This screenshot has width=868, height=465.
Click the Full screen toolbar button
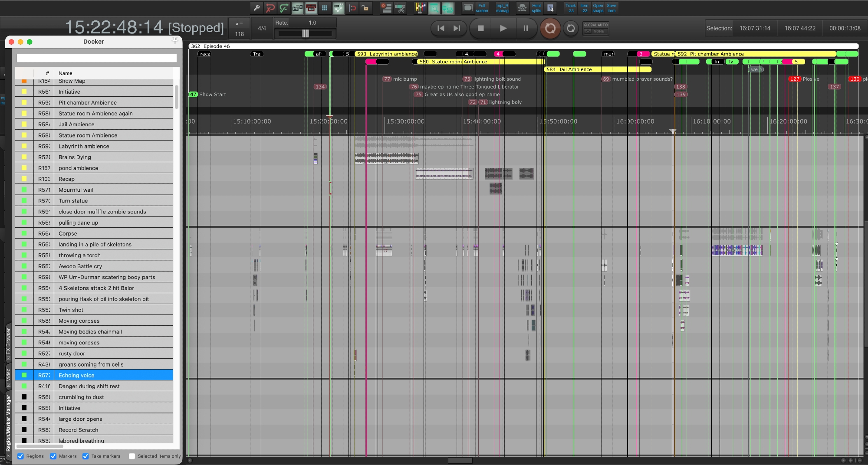point(482,8)
